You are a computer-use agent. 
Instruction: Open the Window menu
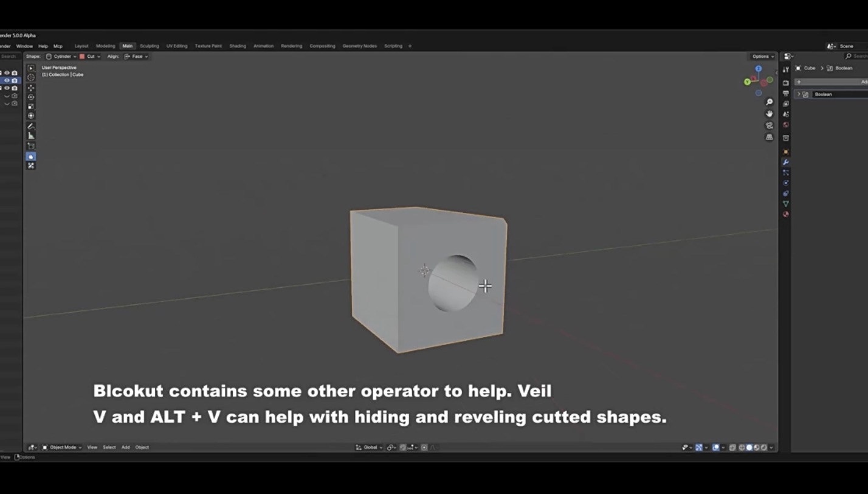point(24,46)
